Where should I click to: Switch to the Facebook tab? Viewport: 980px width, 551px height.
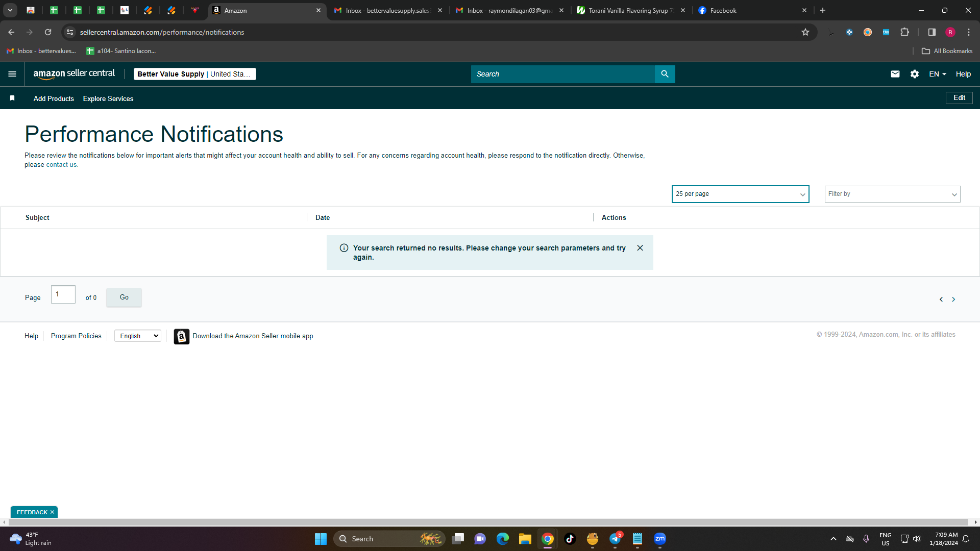pos(752,10)
